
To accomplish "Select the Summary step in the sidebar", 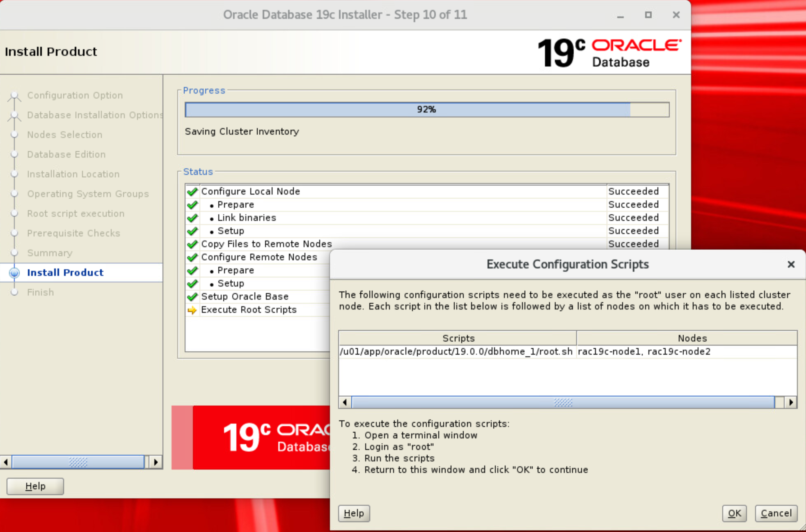I will pos(50,253).
